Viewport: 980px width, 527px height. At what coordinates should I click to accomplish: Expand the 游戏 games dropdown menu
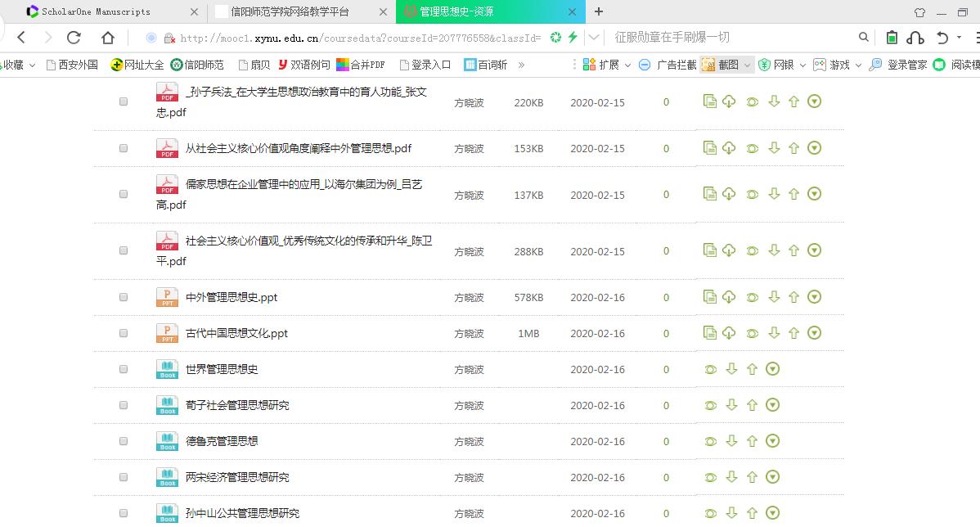847,64
